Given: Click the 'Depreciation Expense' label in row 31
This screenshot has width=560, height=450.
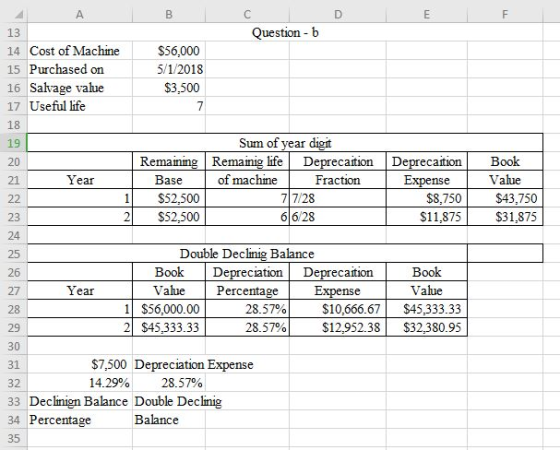Looking at the screenshot, I should pos(194,364).
